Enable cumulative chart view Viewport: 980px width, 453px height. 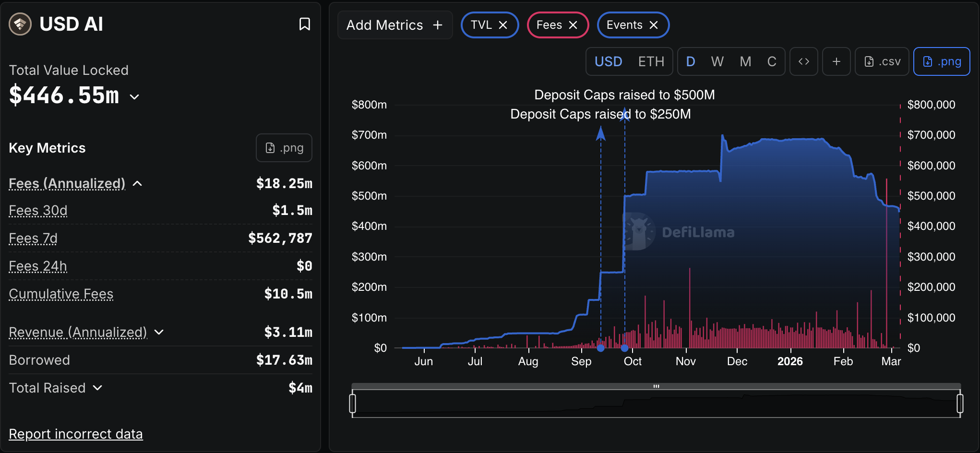pyautogui.click(x=772, y=61)
